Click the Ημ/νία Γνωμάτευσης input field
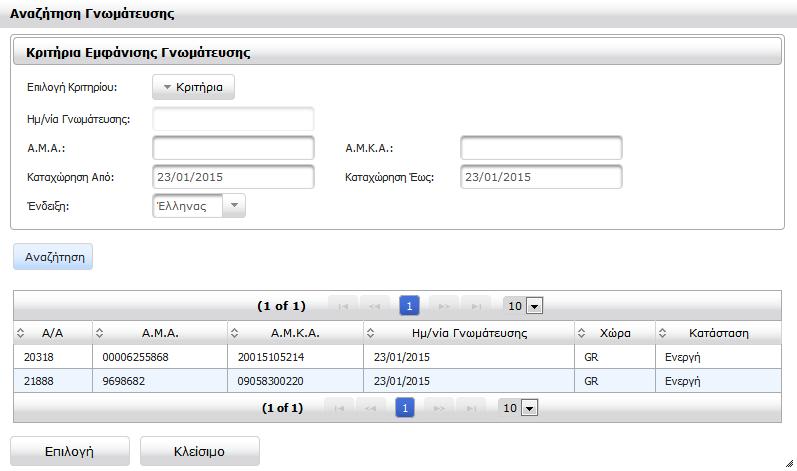Screen dimensions: 797x471 pos(233,119)
